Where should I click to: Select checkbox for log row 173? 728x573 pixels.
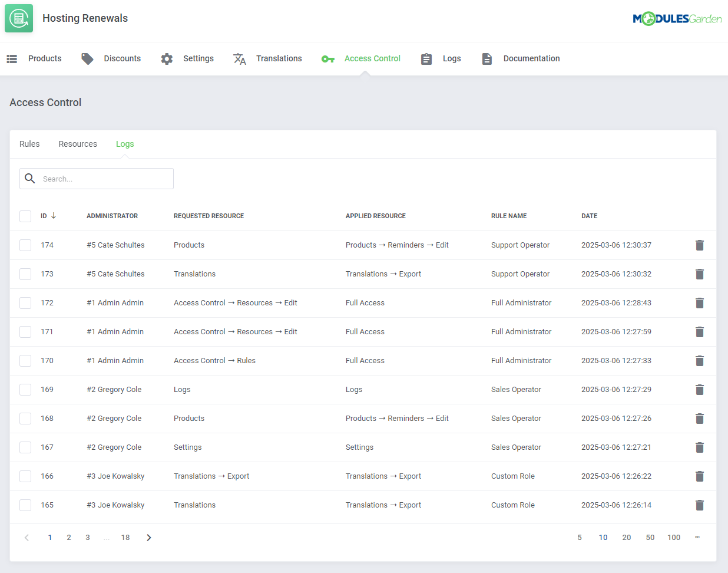[25, 274]
